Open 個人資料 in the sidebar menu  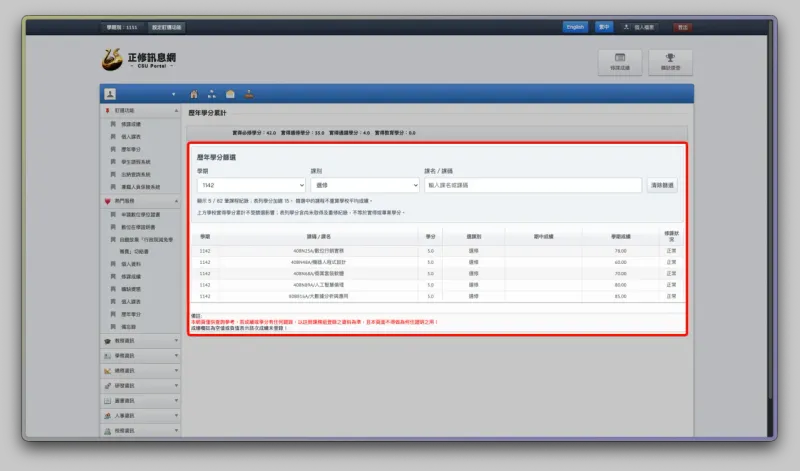(131, 264)
